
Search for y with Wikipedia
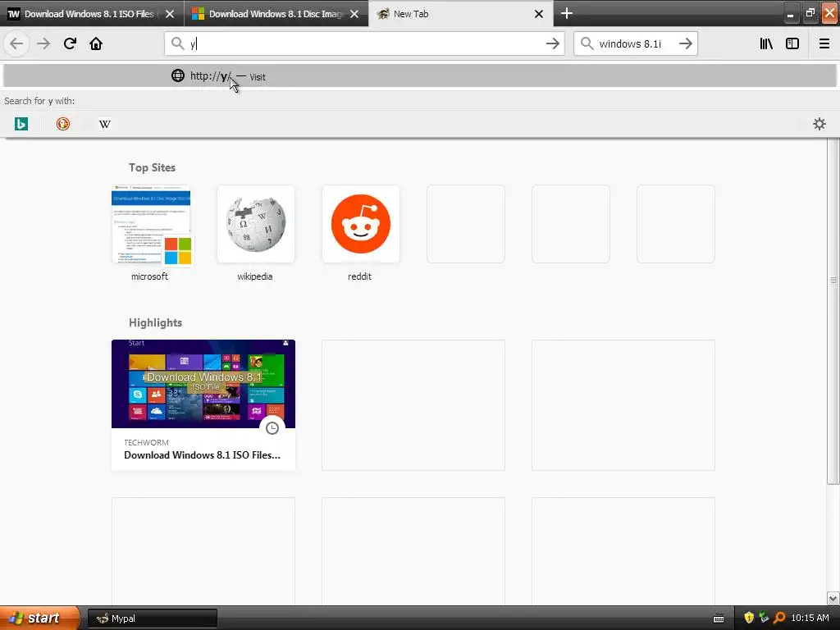pyautogui.click(x=105, y=125)
